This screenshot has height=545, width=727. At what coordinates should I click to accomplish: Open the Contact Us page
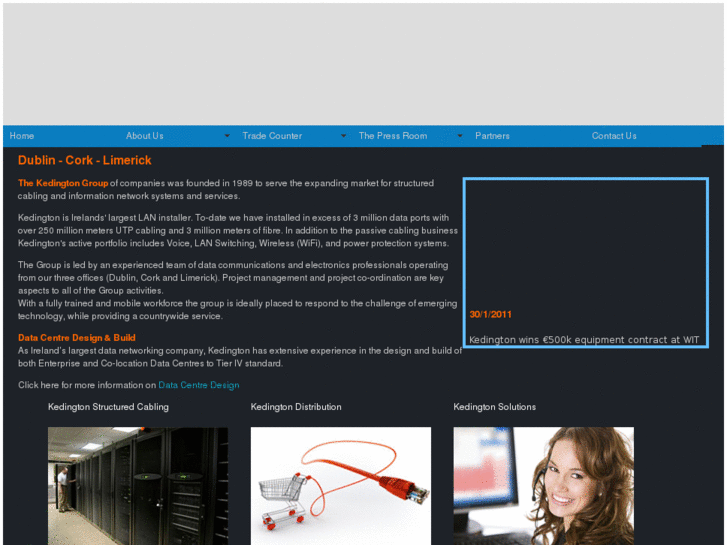point(614,136)
